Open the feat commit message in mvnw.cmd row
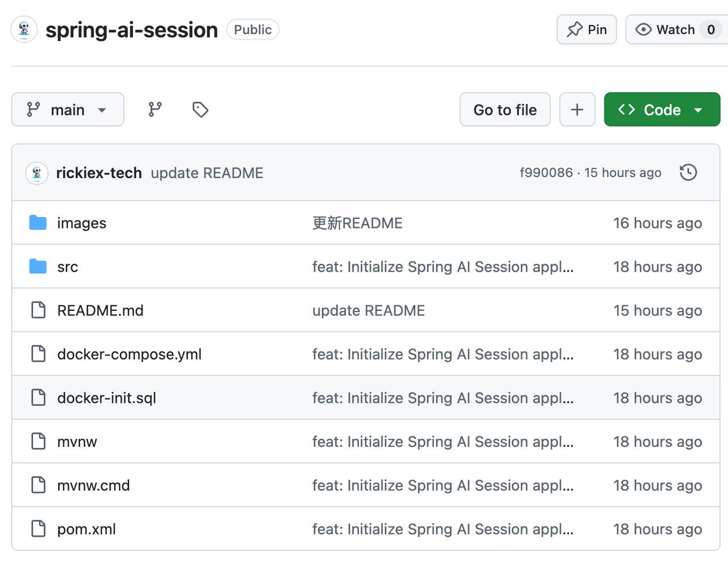The image size is (728, 561). tap(443, 485)
